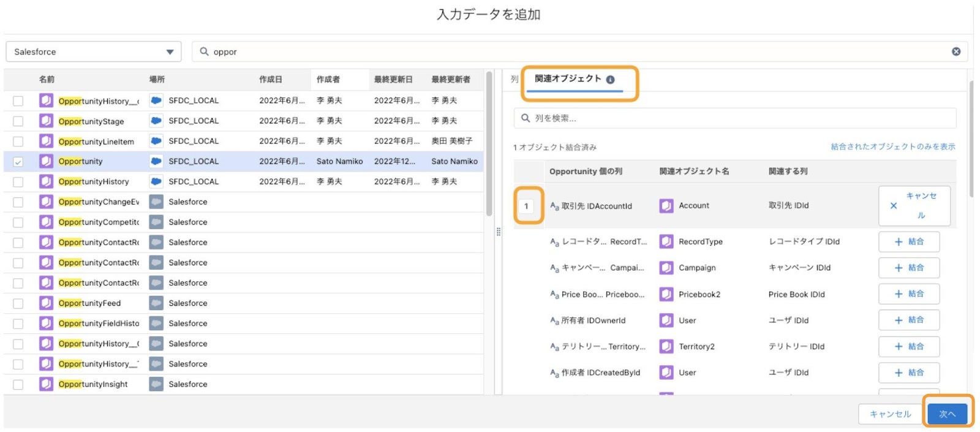Click 結合されたオブジェクトのみを表示 link
The height and width of the screenshot is (432, 980).
click(893, 146)
